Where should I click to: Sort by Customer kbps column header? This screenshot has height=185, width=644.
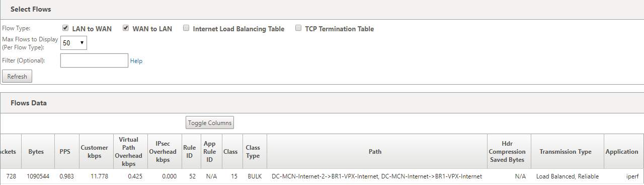click(x=95, y=152)
